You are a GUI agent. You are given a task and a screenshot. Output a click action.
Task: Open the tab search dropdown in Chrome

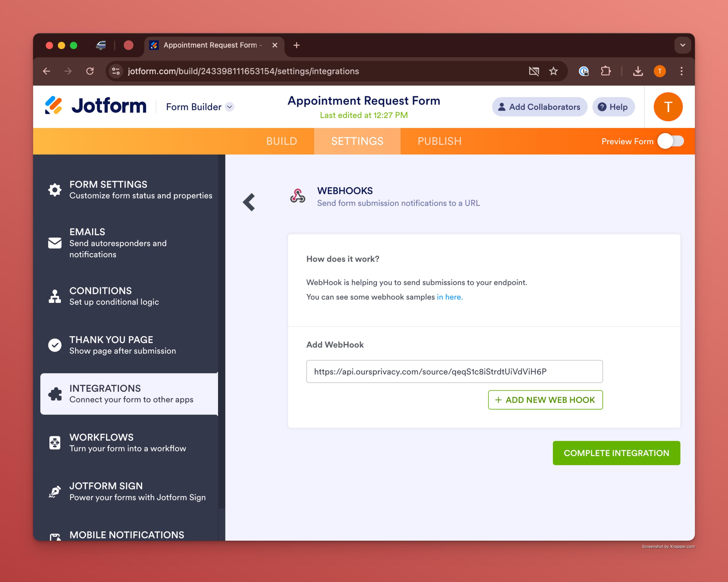[x=682, y=45]
